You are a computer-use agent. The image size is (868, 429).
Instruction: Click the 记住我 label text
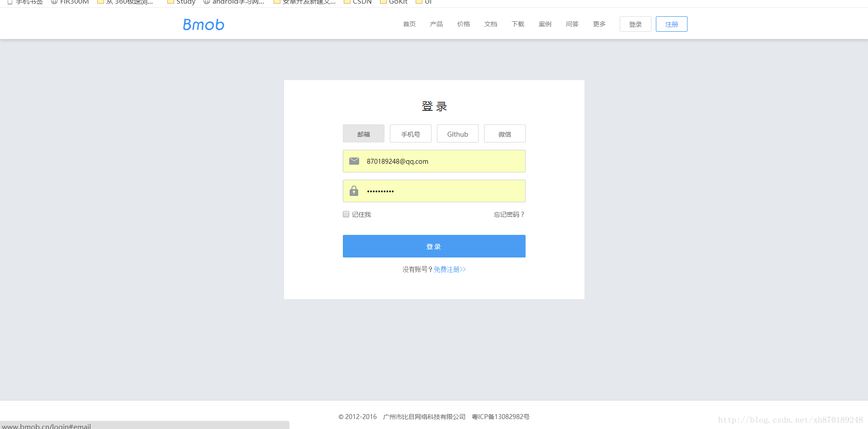coord(361,214)
